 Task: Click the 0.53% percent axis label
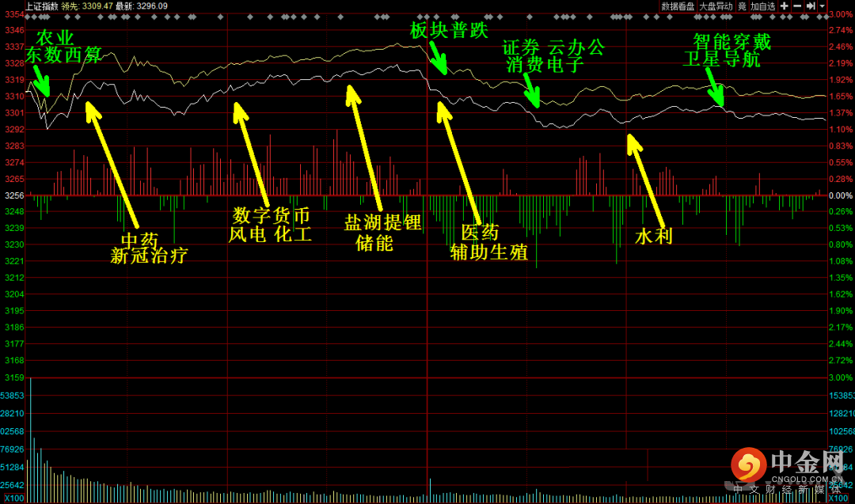tap(840, 228)
